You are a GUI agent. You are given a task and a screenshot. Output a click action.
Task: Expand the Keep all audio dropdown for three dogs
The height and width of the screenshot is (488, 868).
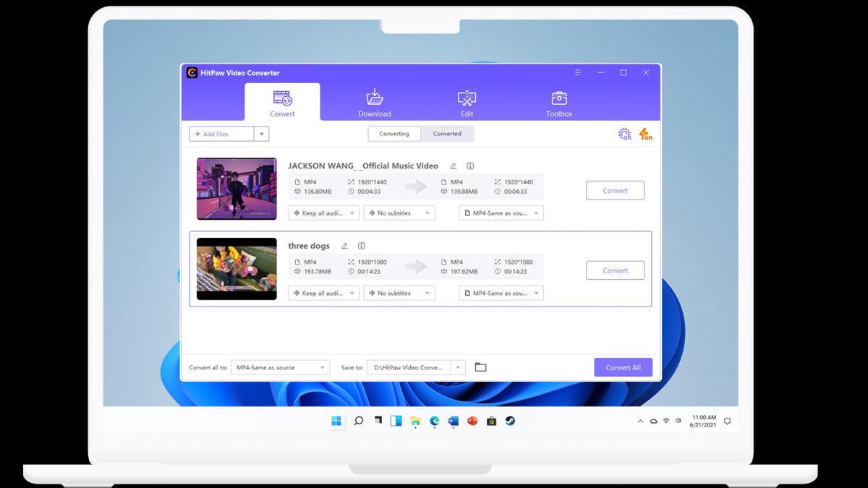[323, 293]
